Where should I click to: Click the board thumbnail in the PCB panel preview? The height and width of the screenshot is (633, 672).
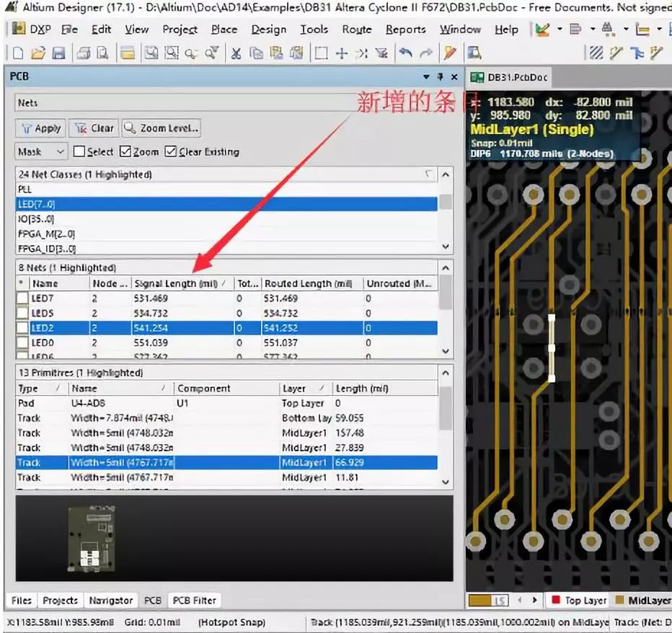[x=92, y=539]
